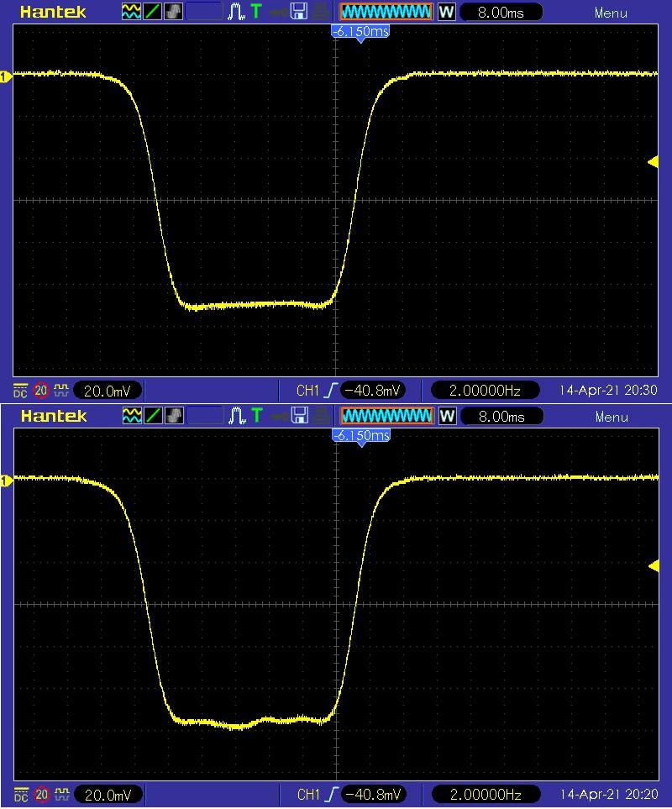Click the Hantek logo in the 20:30 capture

53,12
